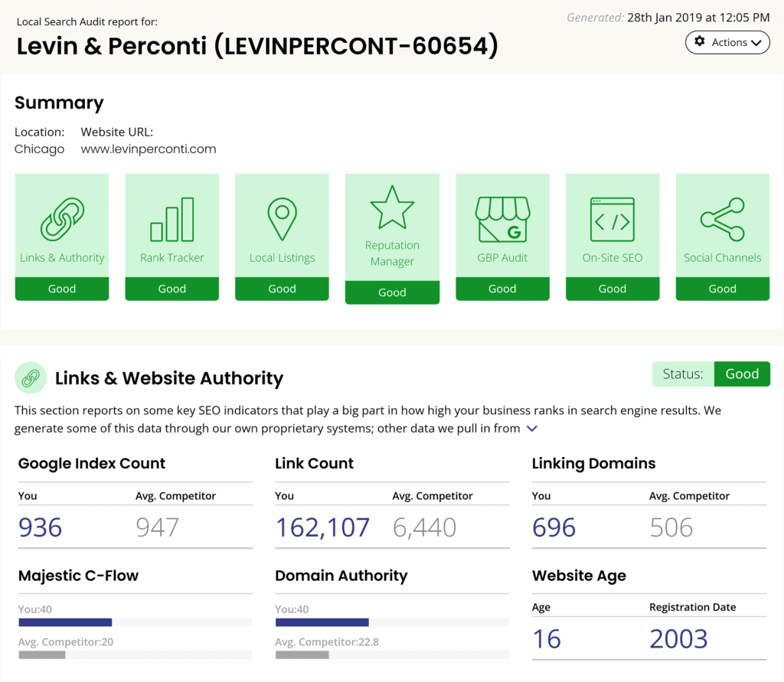Click the Good status badge near Links section
Screen dimensions: 784x682
pyautogui.click(x=742, y=374)
